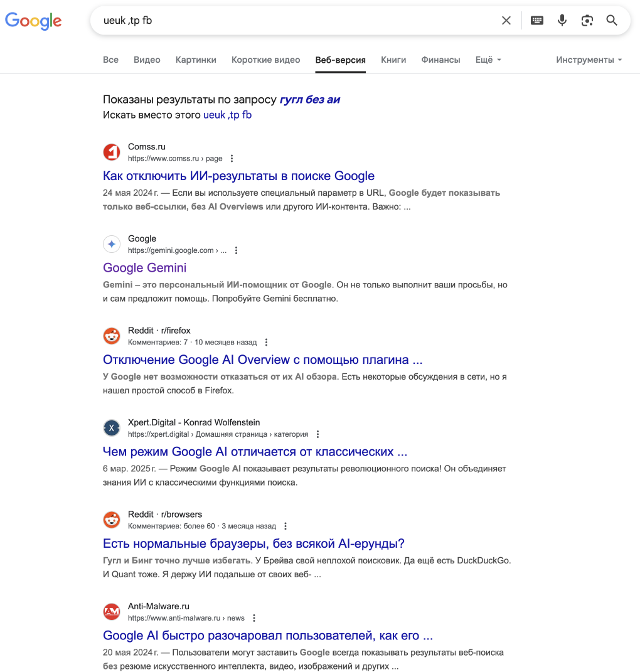Image resolution: width=640 pixels, height=672 pixels.
Task: Open the on-screen keyboard icon
Action: tap(536, 21)
